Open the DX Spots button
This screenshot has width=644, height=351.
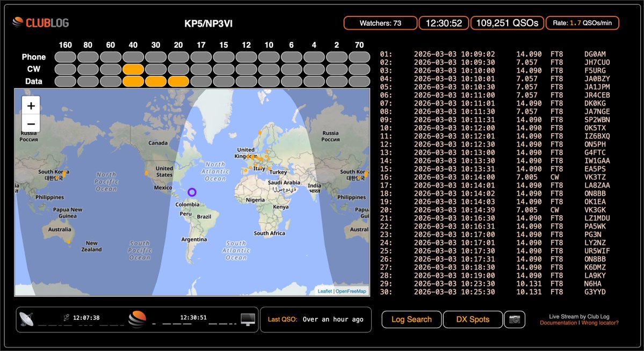pos(473,319)
